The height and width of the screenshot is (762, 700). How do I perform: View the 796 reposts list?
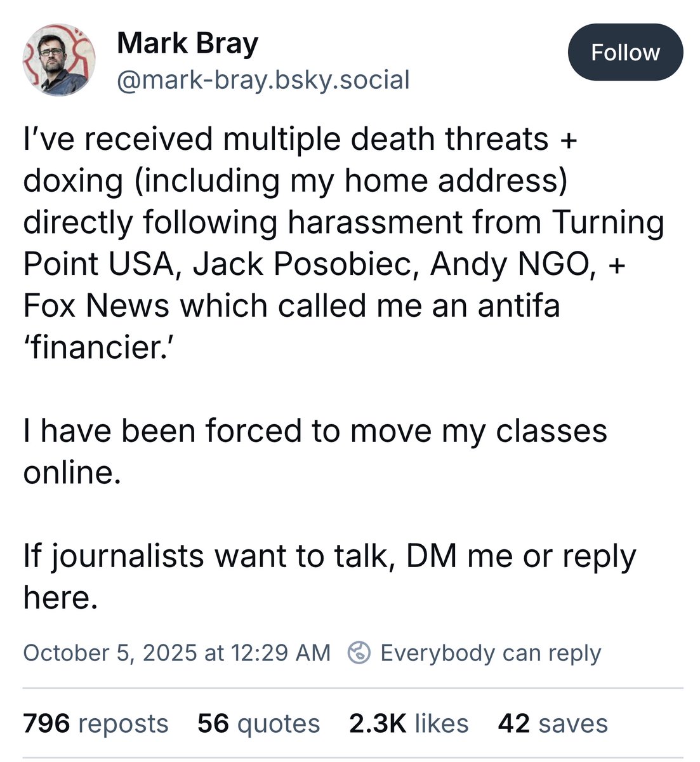tap(95, 723)
